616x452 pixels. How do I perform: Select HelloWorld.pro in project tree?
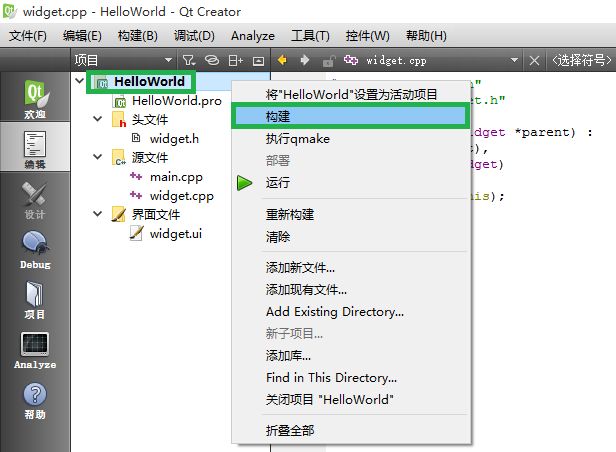click(177, 101)
